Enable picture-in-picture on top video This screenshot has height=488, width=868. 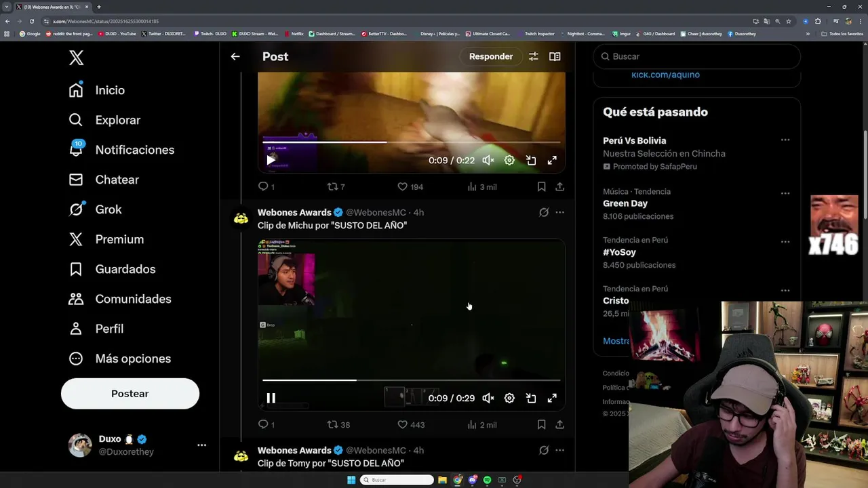[531, 161]
